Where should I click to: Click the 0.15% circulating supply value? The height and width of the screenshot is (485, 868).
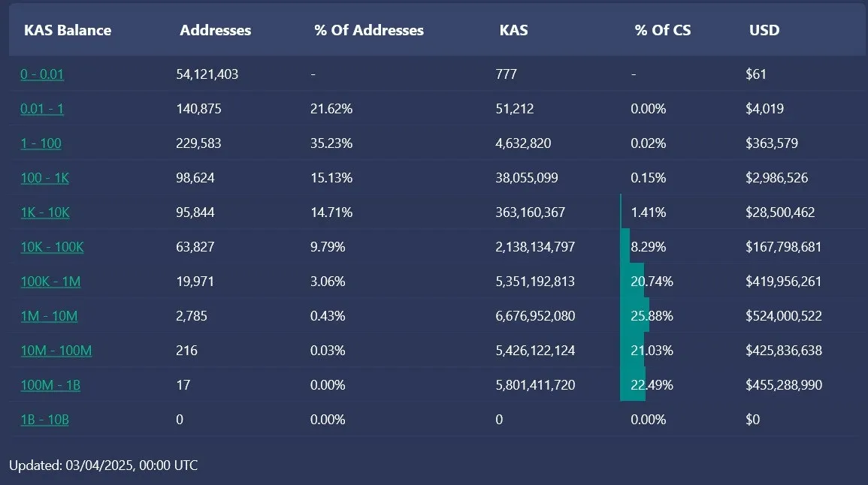[x=649, y=178]
